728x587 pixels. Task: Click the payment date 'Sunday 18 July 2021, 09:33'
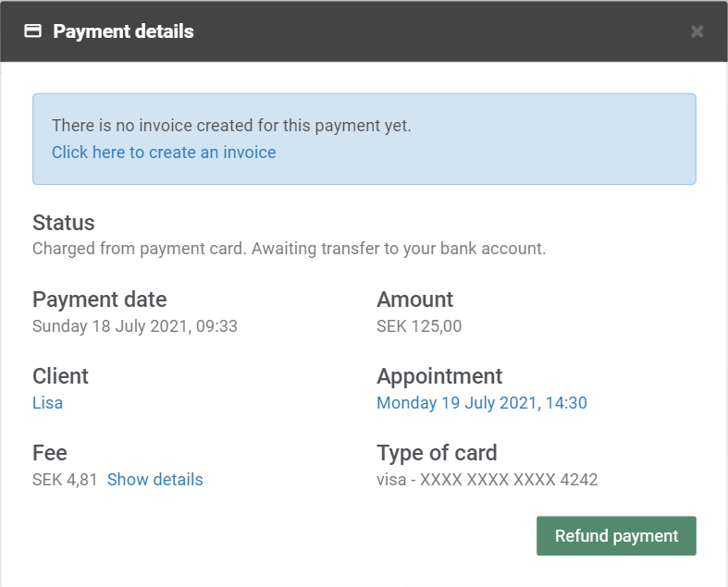point(135,326)
